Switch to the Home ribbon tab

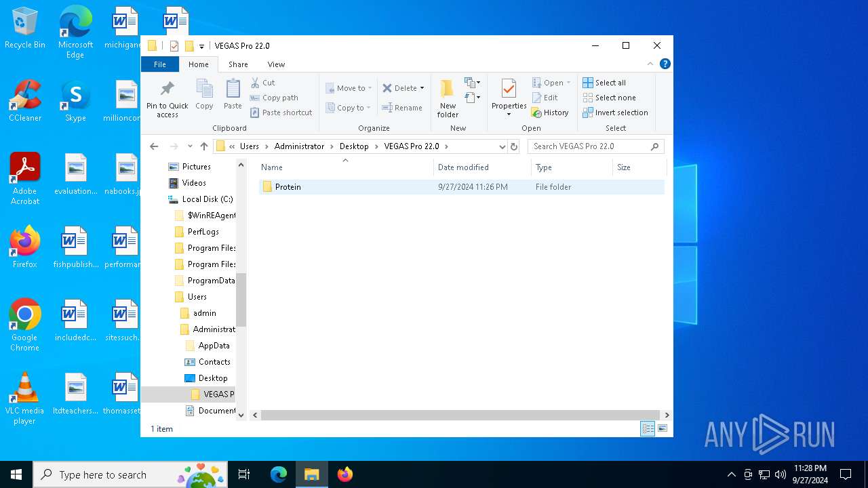point(198,64)
